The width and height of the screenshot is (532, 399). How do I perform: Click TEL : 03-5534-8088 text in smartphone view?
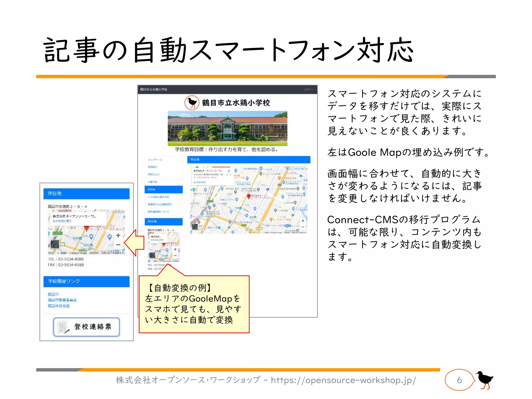(x=66, y=259)
